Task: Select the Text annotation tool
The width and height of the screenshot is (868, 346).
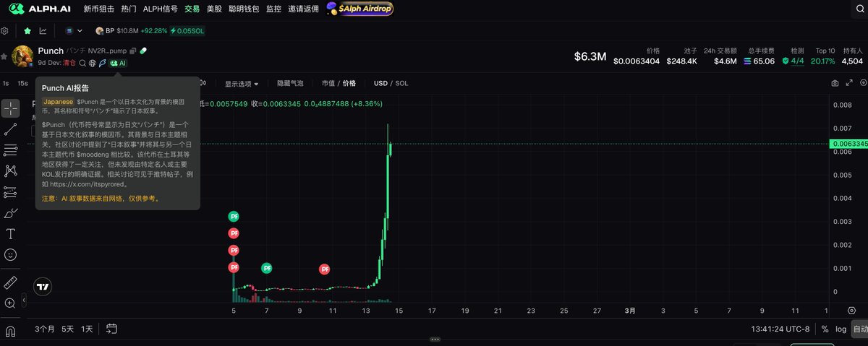Action: coord(11,234)
